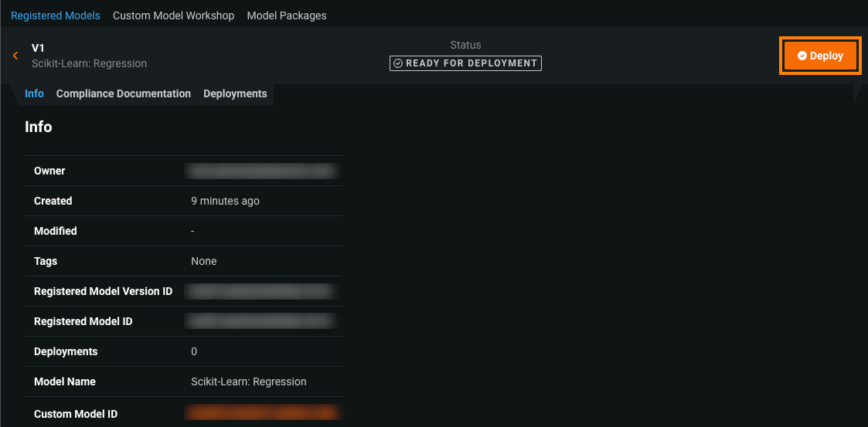Viewport: 868px width, 427px height.
Task: Click the blurred Owner value
Action: click(x=262, y=171)
